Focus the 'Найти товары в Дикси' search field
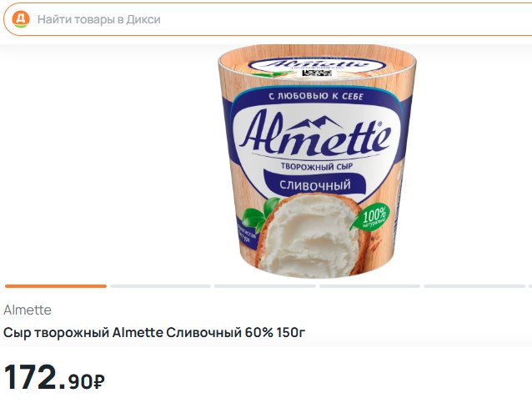The width and height of the screenshot is (532, 403). point(268,19)
